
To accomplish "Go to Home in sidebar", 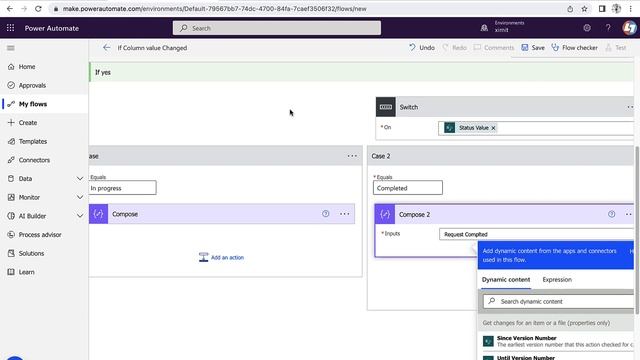I will (x=27, y=67).
